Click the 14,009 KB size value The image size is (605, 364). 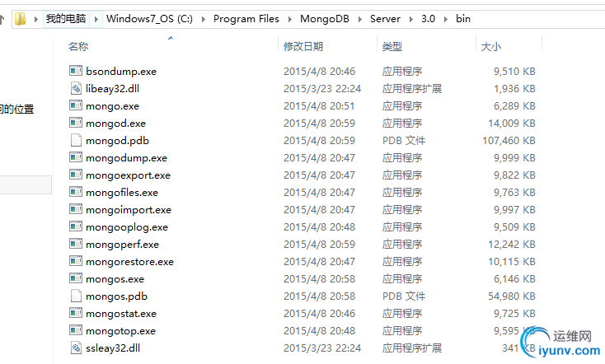[x=512, y=124]
